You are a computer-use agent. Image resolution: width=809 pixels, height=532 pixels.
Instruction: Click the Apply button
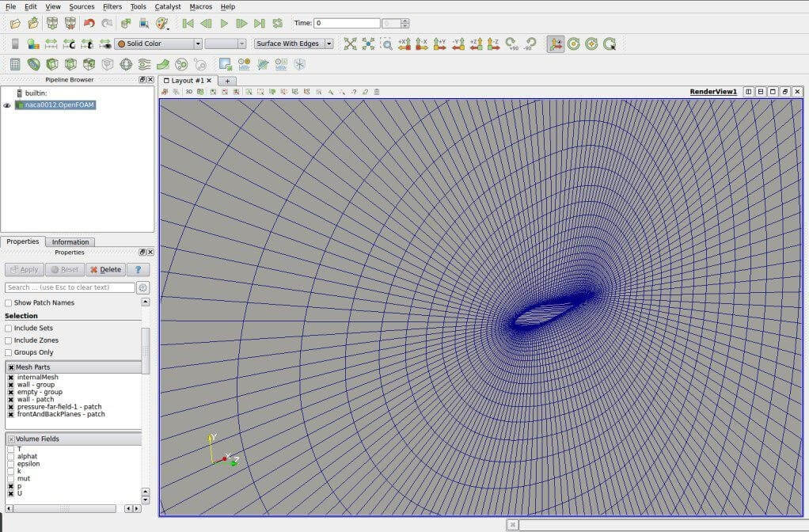tap(25, 269)
